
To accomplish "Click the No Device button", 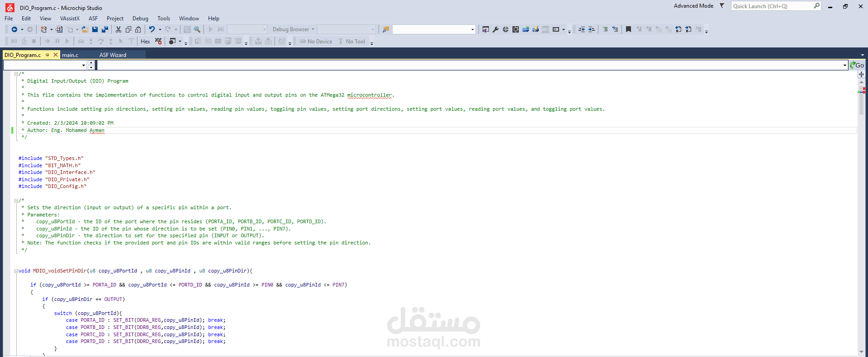I will [x=316, y=41].
